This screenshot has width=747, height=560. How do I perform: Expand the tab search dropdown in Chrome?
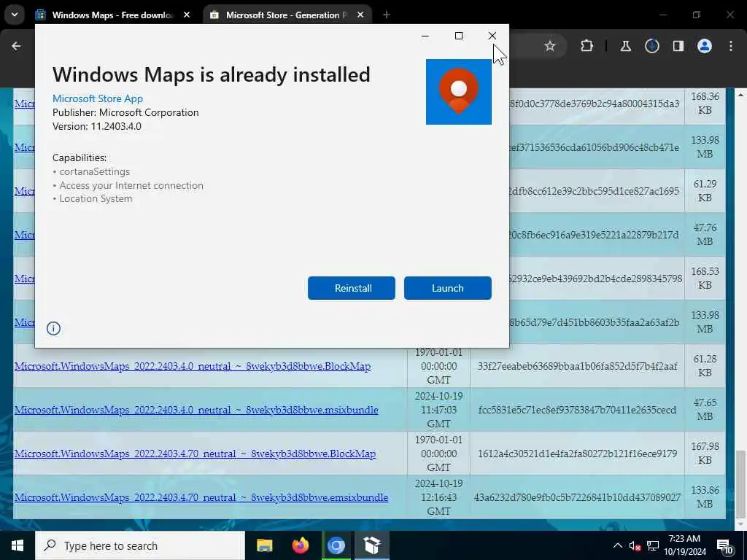pyautogui.click(x=15, y=15)
